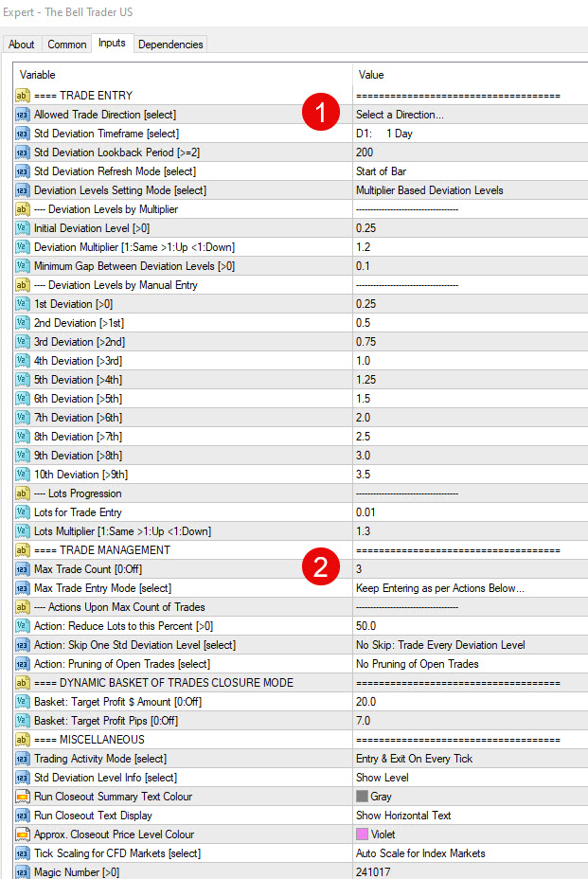The width and height of the screenshot is (588, 879).
Task: Open 'No Pruning of Open Trades' dropdown
Action: pos(471,664)
